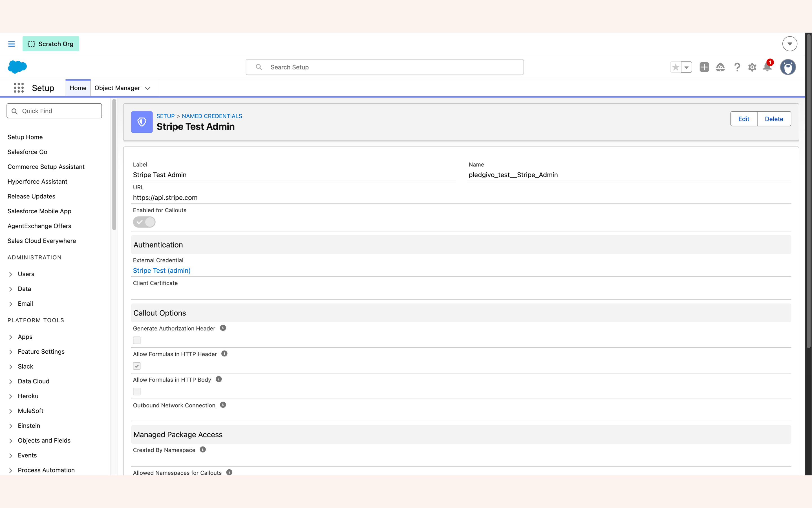Click the name pledgivo_test__Stripe_Admin
812x508 pixels.
[x=513, y=175]
